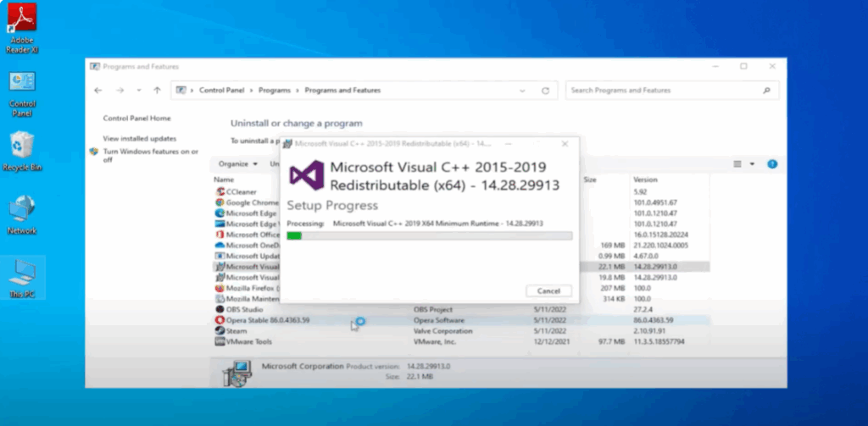Image resolution: width=868 pixels, height=426 pixels.
Task: Click the Forward arrow in Programs and Features
Action: 120,90
